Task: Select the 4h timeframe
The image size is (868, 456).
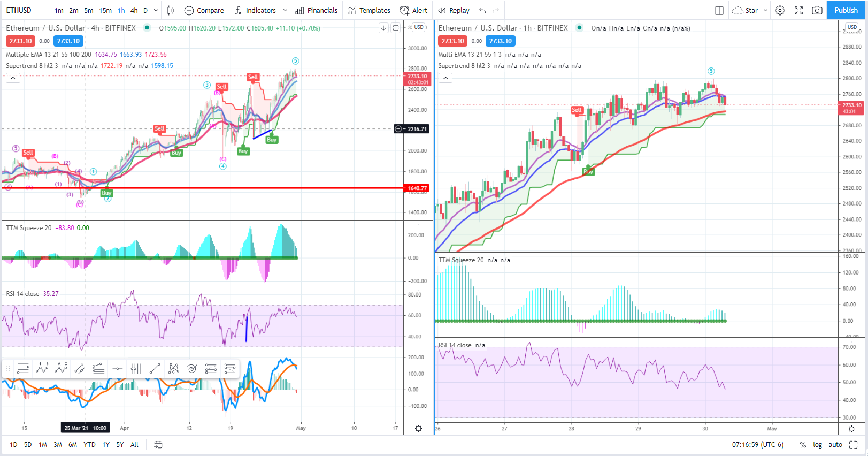Action: 134,10
